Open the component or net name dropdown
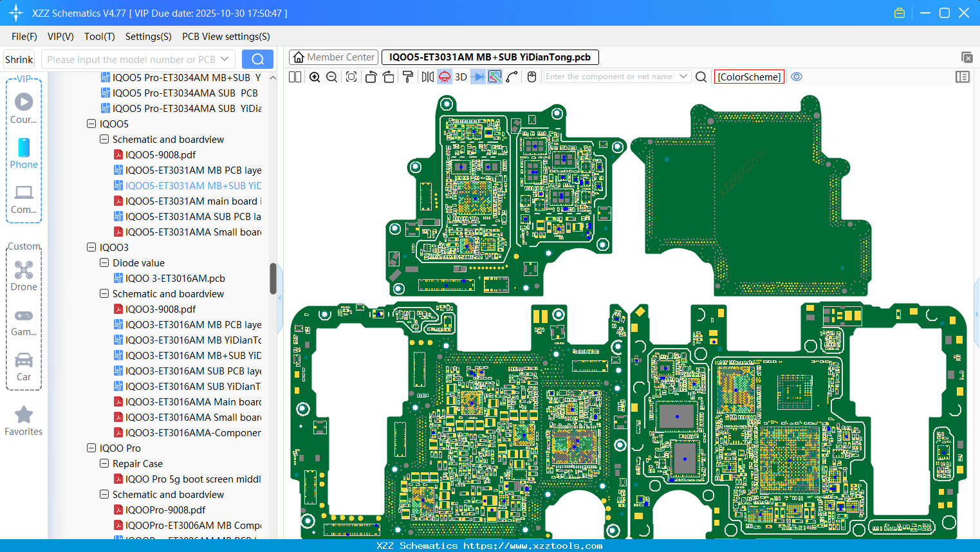 pos(683,77)
